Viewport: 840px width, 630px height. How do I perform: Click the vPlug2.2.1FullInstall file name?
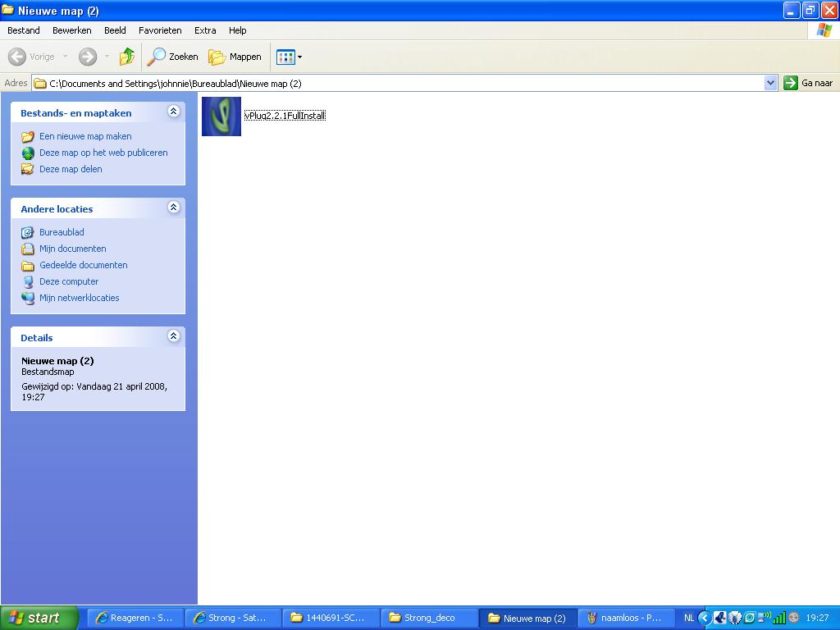coord(285,115)
